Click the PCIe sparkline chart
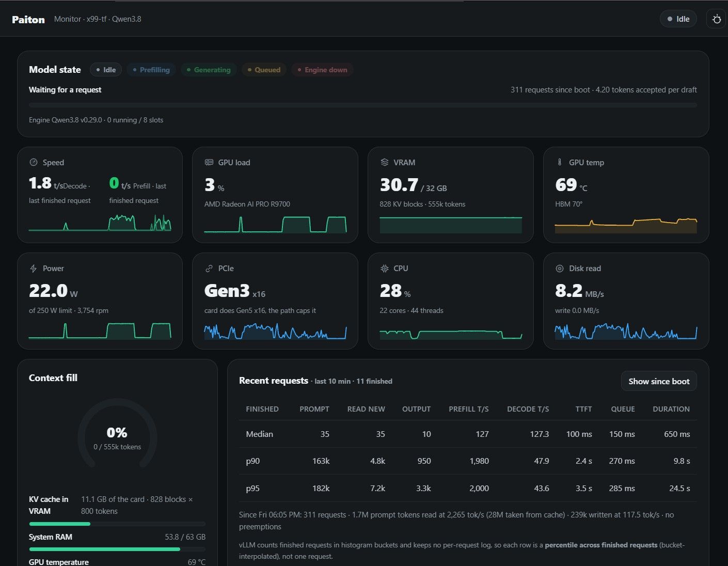Viewport: 728px width, 566px height. pos(275,331)
